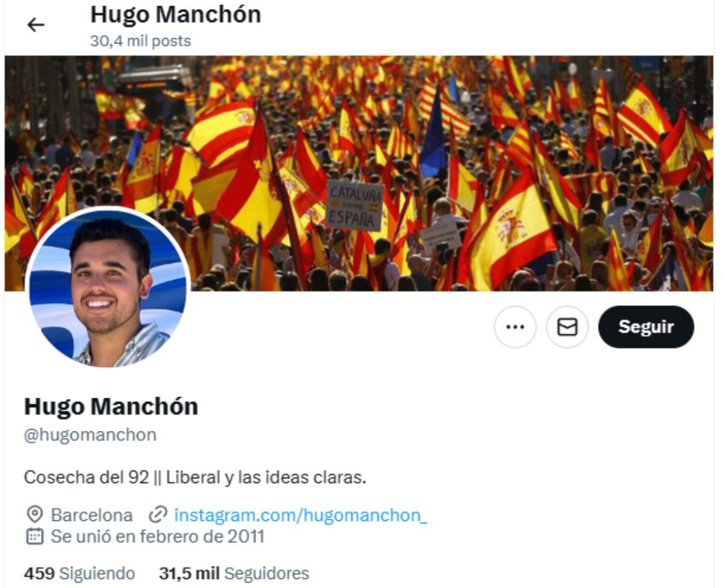Screen dimensions: 725x588
Task: View the 31,5 mil Seguidores list
Action: (x=234, y=573)
